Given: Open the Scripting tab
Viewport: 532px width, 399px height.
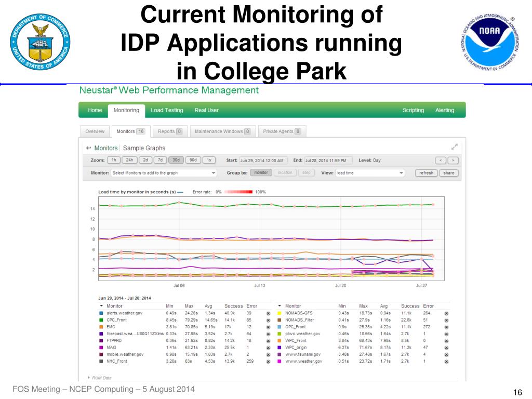Looking at the screenshot, I should [413, 110].
